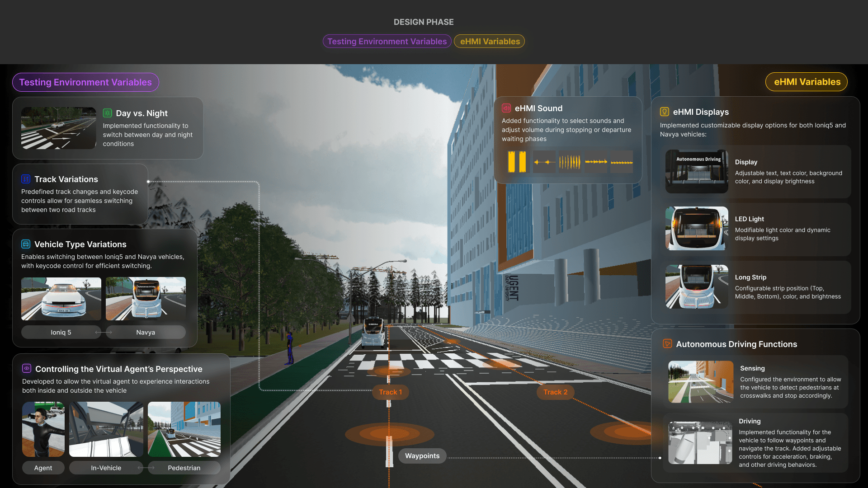The height and width of the screenshot is (488, 868).
Task: Click the Track 2 label
Action: point(555,392)
